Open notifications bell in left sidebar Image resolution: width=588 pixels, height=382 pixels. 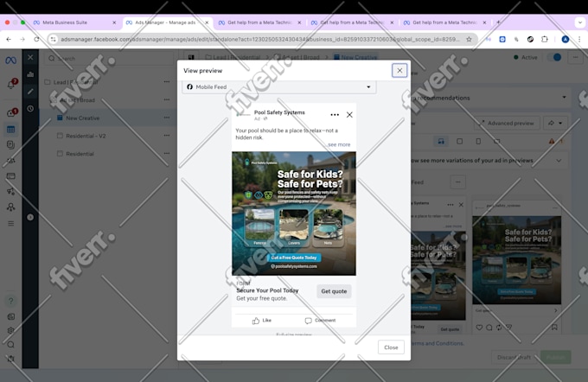(x=11, y=85)
